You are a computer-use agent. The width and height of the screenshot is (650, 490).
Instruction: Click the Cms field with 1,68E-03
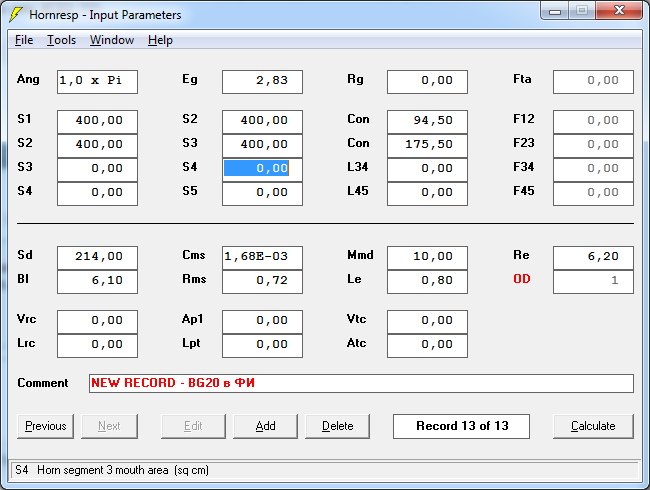pos(262,258)
